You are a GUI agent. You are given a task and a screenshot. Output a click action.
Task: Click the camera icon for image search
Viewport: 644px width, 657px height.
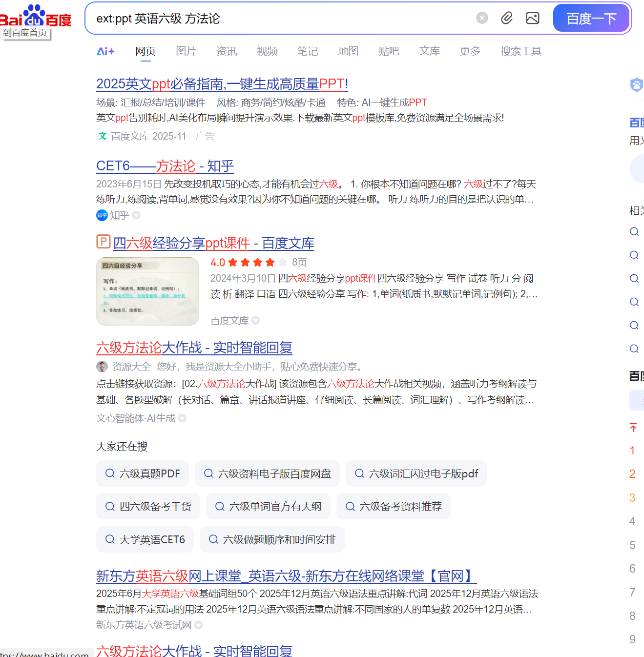[x=532, y=18]
